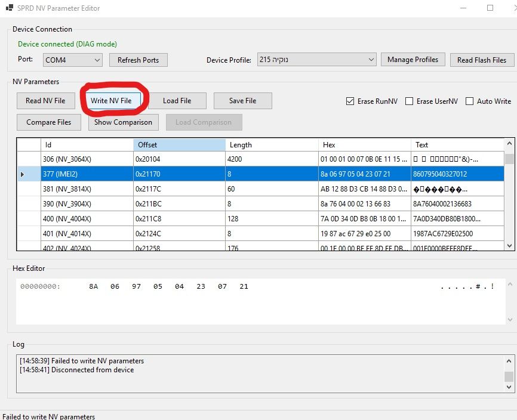Turn on the Auto Write checkbox

(470, 101)
